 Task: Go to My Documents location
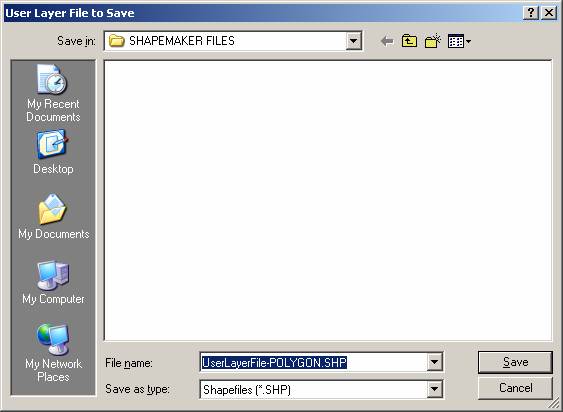click(x=53, y=217)
